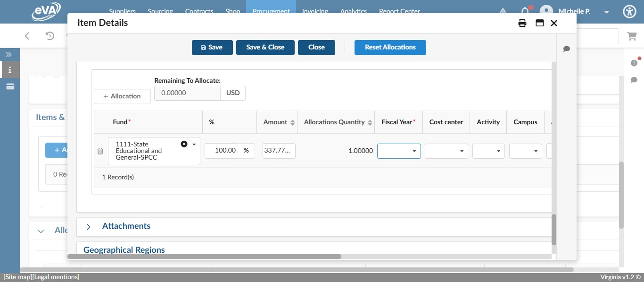Click the history clock icon
This screenshot has height=282, width=644.
pos(50,36)
